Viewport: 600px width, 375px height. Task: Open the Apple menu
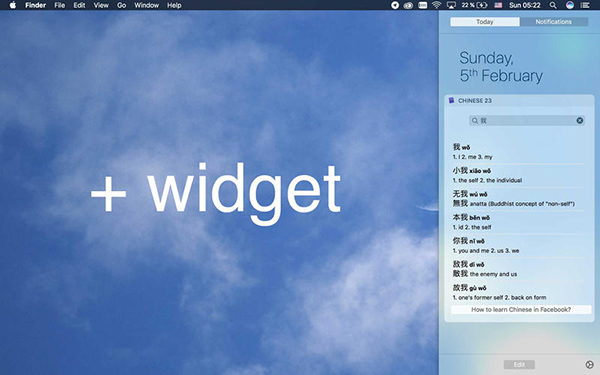13,5
